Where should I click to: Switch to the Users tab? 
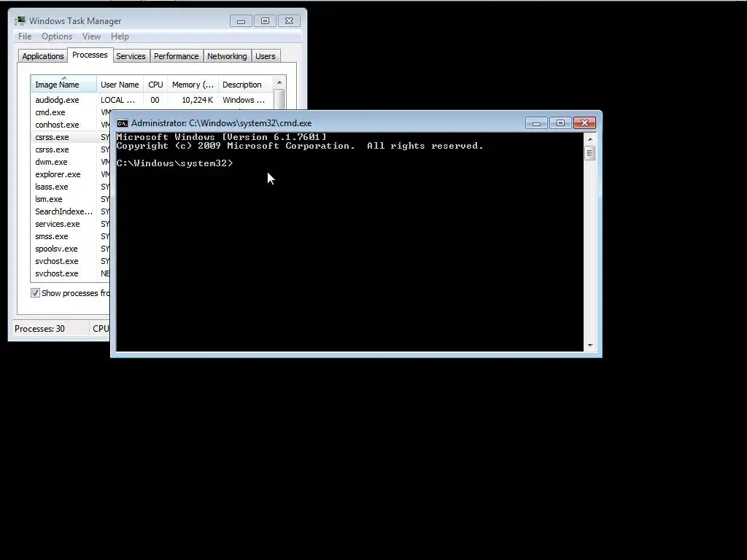[266, 56]
